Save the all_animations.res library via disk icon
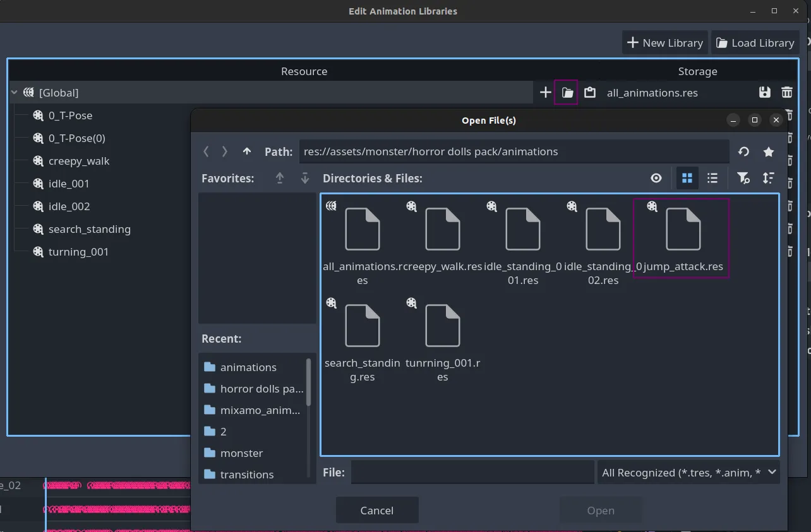The height and width of the screenshot is (532, 811). pos(764,93)
